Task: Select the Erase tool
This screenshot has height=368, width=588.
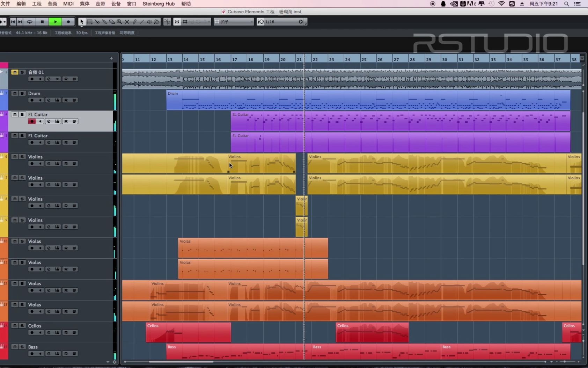Action: [x=112, y=22]
